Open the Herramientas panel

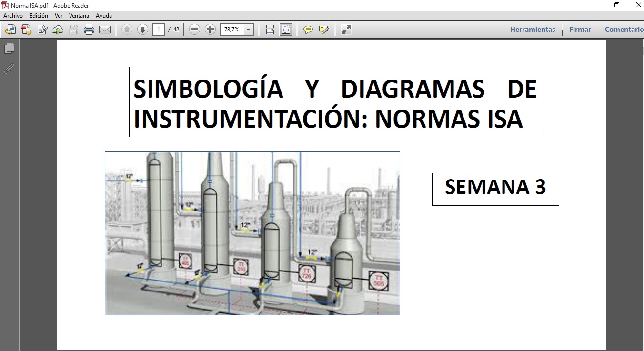(x=533, y=29)
